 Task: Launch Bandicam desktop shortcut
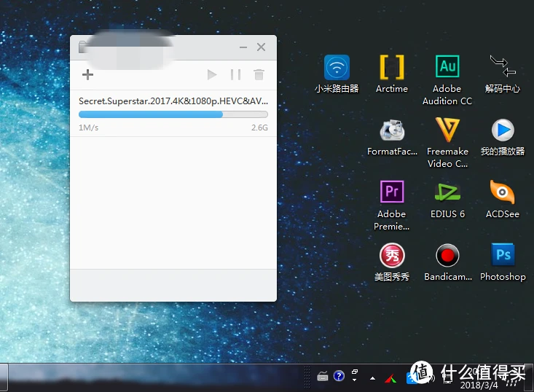click(x=447, y=262)
